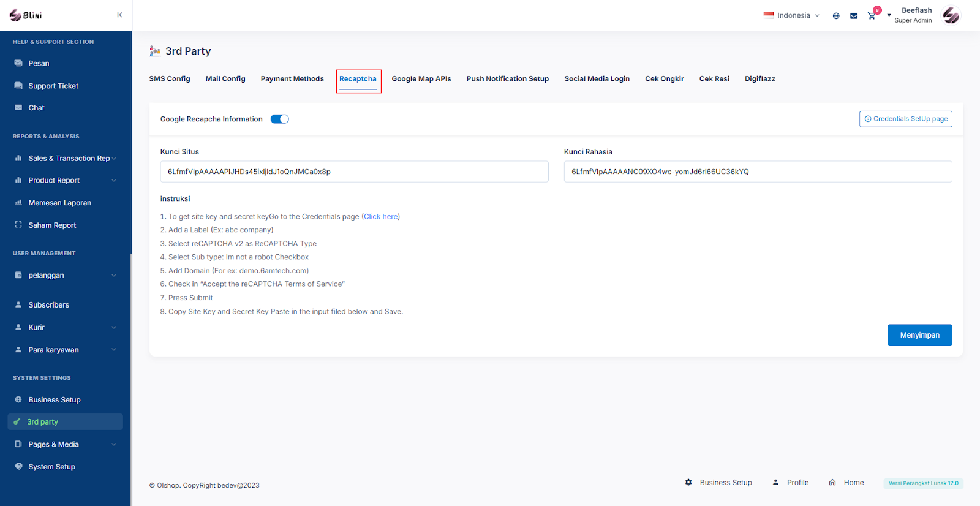Open the globe website icon in top bar
This screenshot has height=506, width=980.
pyautogui.click(x=836, y=16)
